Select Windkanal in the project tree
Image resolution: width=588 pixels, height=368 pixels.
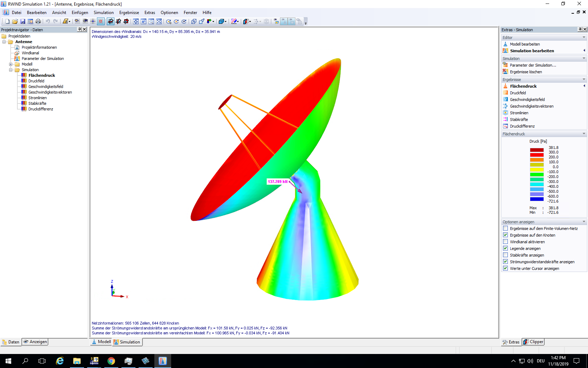tap(30, 53)
